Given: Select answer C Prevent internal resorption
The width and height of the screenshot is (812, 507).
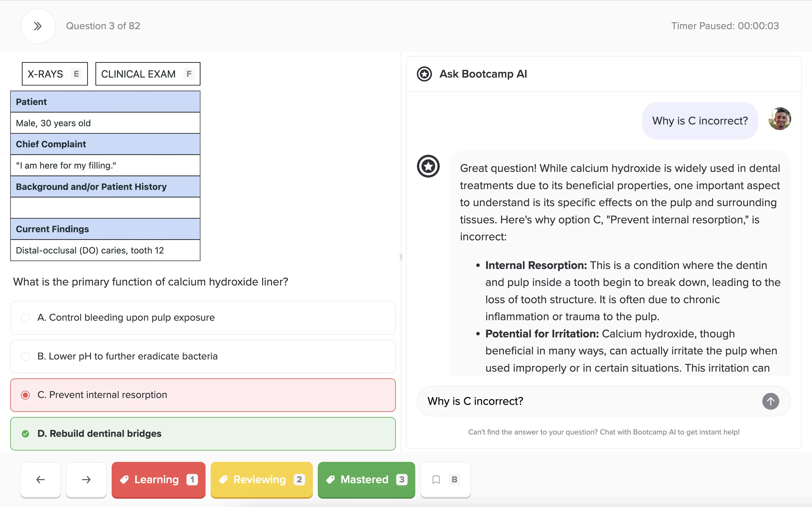Looking at the screenshot, I should (x=102, y=395).
